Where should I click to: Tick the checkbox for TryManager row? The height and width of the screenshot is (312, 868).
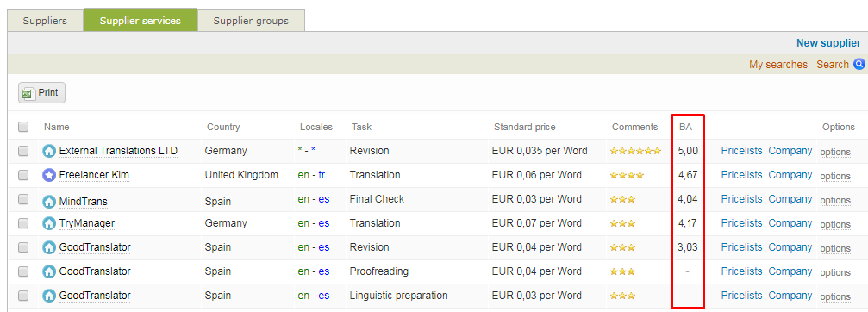pos(23,223)
